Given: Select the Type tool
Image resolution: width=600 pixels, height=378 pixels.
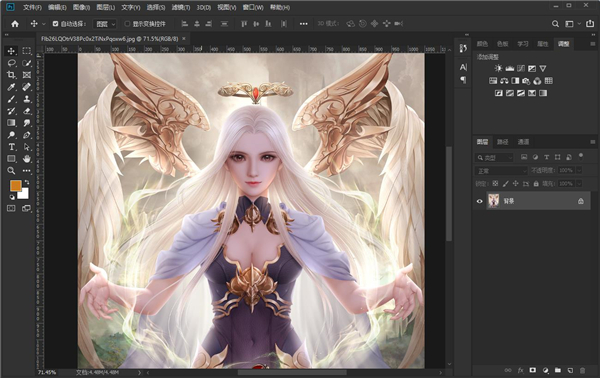Looking at the screenshot, I should tap(11, 147).
